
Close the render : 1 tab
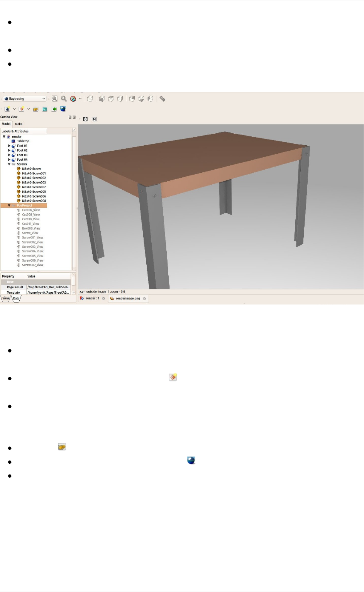coord(103,298)
